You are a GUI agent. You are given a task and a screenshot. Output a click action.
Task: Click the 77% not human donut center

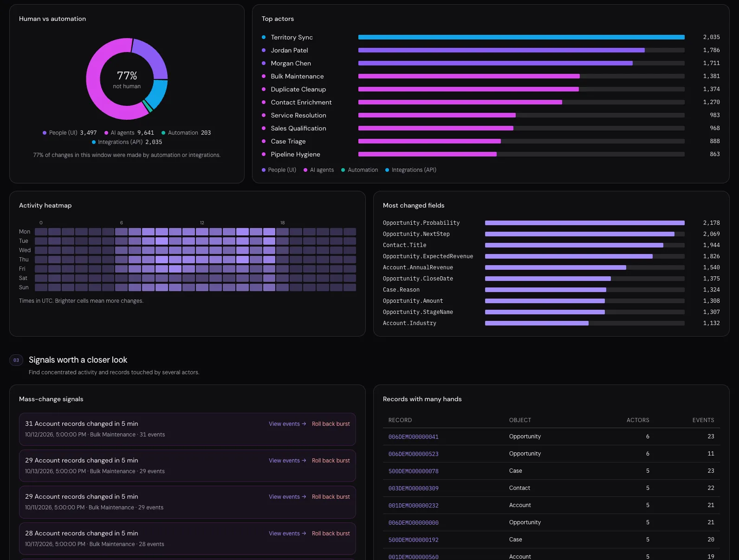(x=127, y=79)
